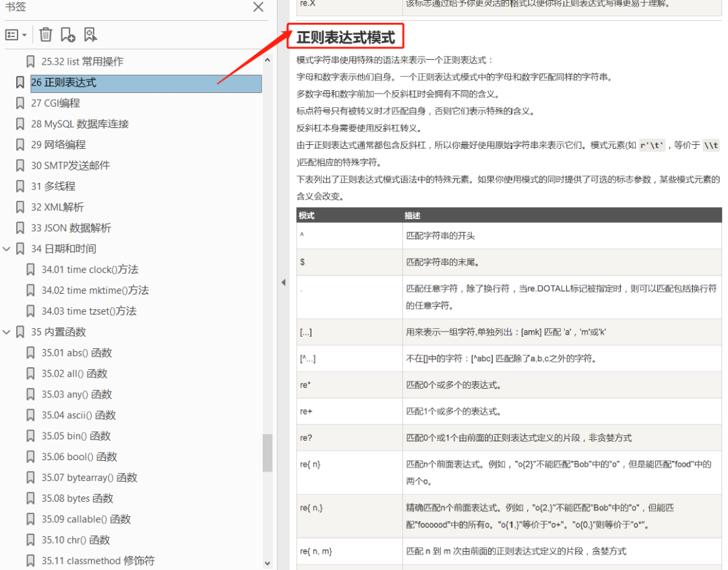728x570 pixels.
Task: Jump to 35.08 bytes 函数 bookmark
Action: point(78,499)
